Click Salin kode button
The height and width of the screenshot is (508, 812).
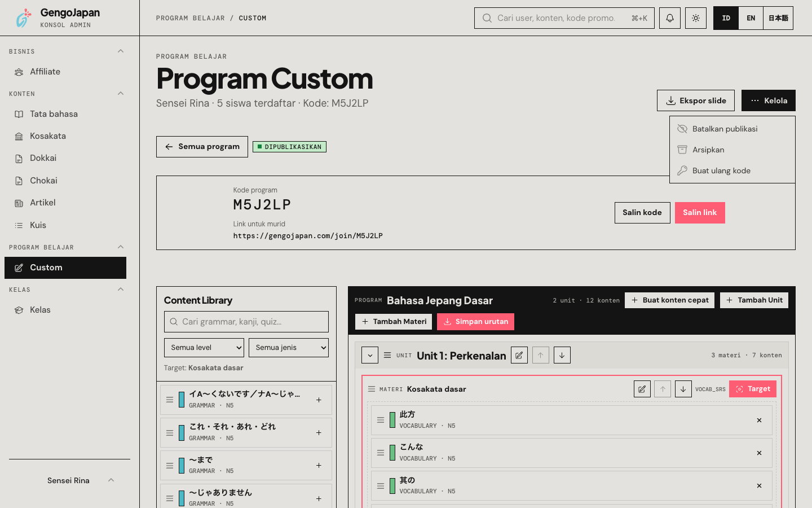pyautogui.click(x=642, y=213)
